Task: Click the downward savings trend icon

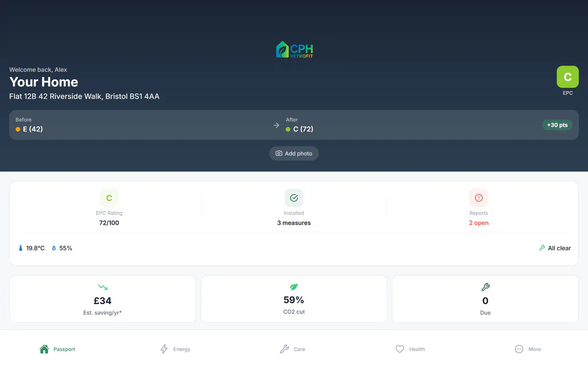Action: 103,287
